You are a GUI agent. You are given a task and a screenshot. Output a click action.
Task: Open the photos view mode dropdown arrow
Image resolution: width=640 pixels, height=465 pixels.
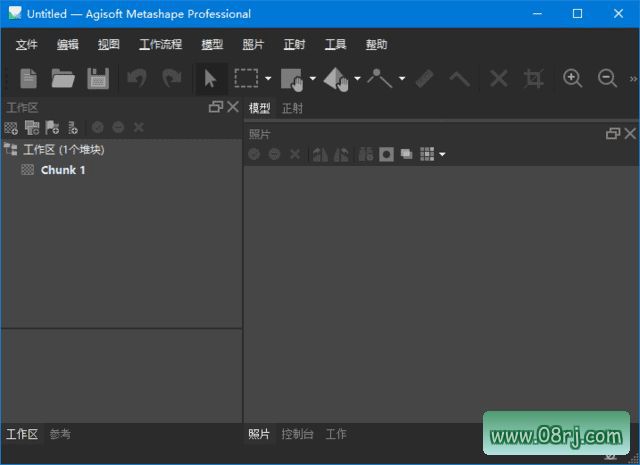coord(442,154)
